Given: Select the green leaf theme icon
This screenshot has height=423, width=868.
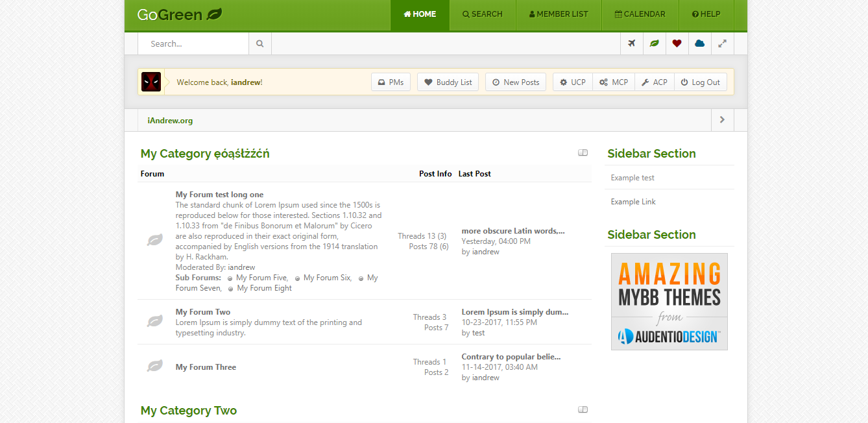Looking at the screenshot, I should tap(655, 44).
